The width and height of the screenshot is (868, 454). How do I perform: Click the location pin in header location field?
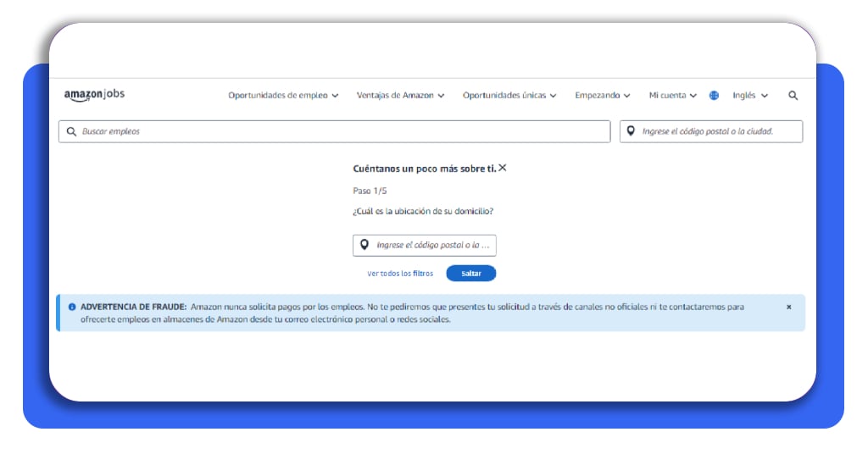click(x=631, y=131)
